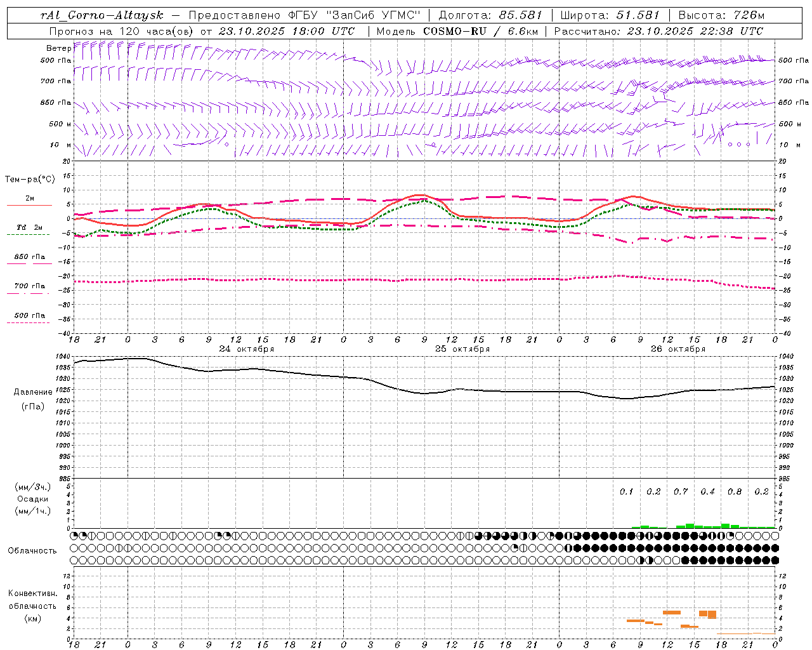This screenshot has width=812, height=650.
Task: Click the '26 октября' date label
Action: pyautogui.click(x=678, y=348)
